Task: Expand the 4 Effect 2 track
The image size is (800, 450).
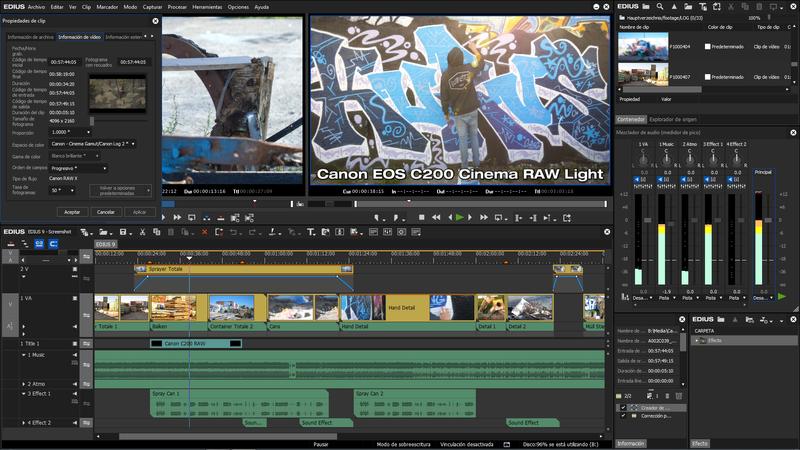Action: (23, 423)
